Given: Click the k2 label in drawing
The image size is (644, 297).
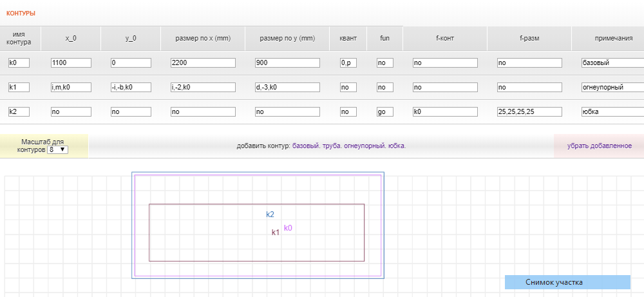Looking at the screenshot, I should point(270,215).
